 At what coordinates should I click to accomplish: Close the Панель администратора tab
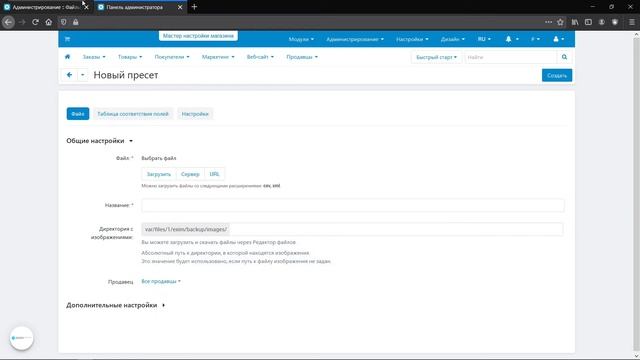click(180, 7)
